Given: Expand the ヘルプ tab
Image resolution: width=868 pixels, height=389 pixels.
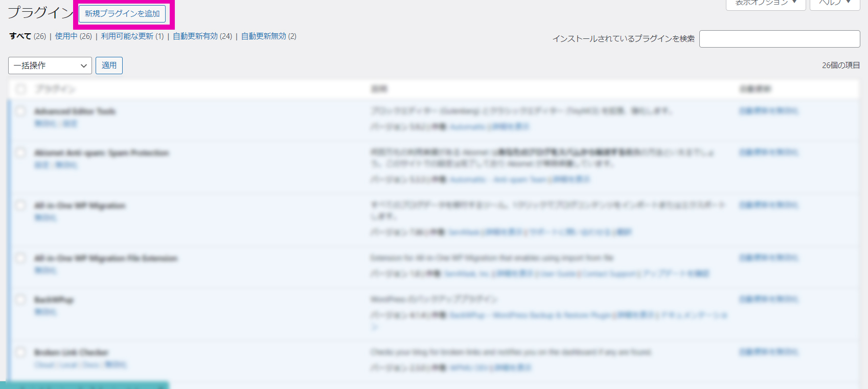Looking at the screenshot, I should [835, 3].
